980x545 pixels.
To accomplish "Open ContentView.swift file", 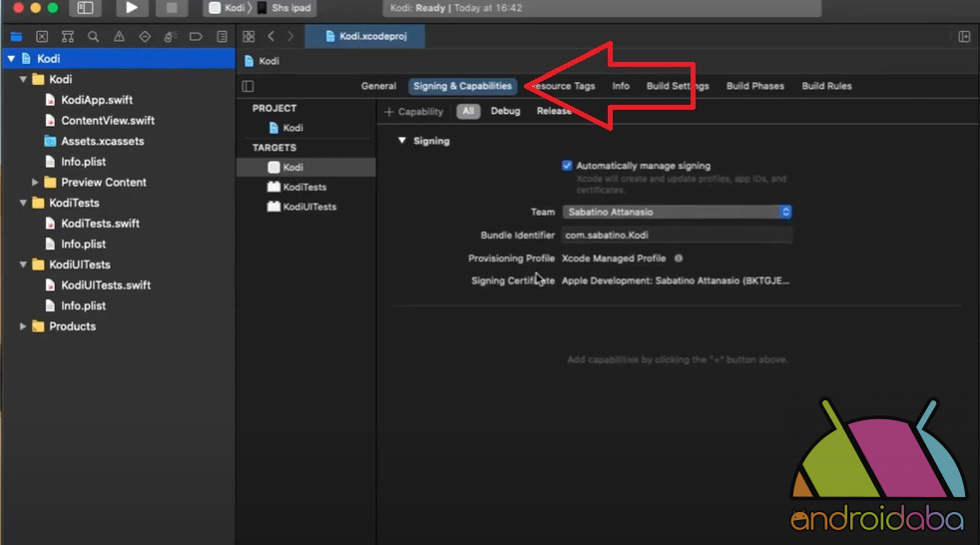I will coord(108,121).
